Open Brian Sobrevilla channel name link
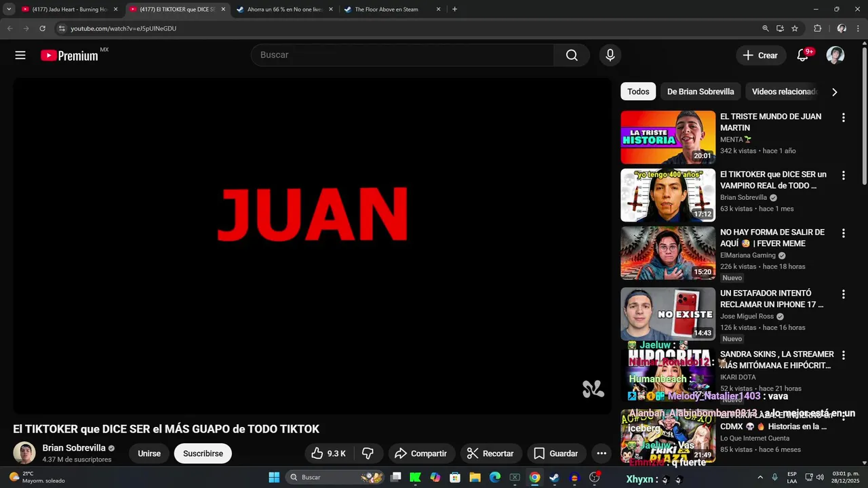The image size is (868, 488). click(x=74, y=448)
